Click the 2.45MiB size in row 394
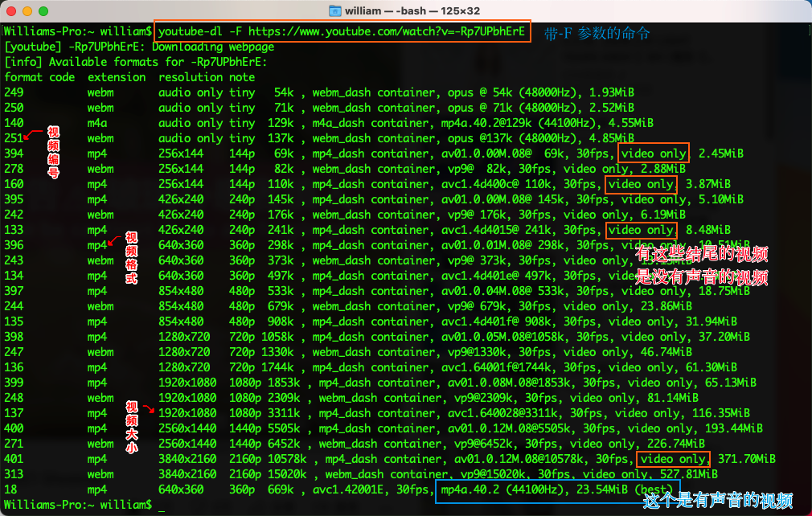Screen dimensions: 812x516 (x=721, y=154)
